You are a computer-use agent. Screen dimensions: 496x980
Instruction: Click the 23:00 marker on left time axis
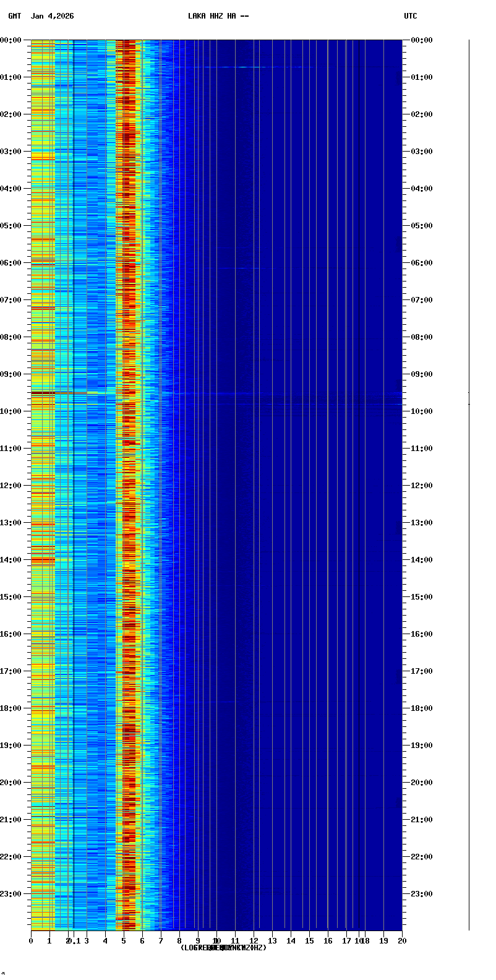(x=11, y=894)
